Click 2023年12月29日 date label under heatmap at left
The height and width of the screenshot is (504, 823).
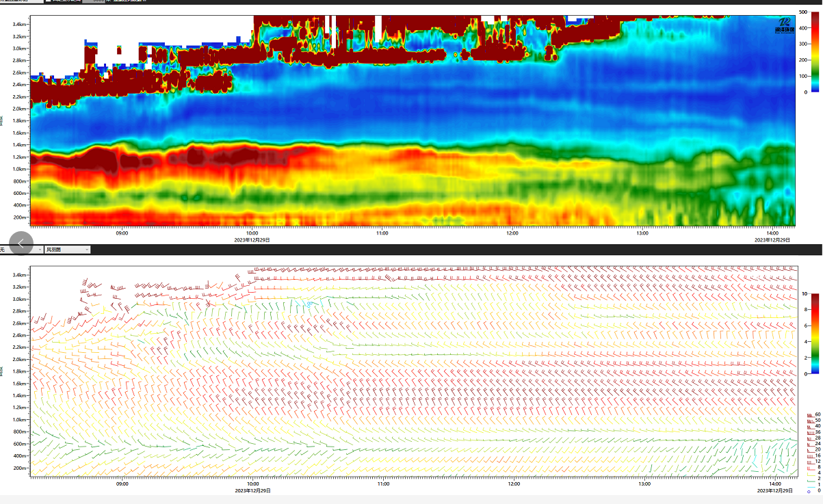(252, 240)
